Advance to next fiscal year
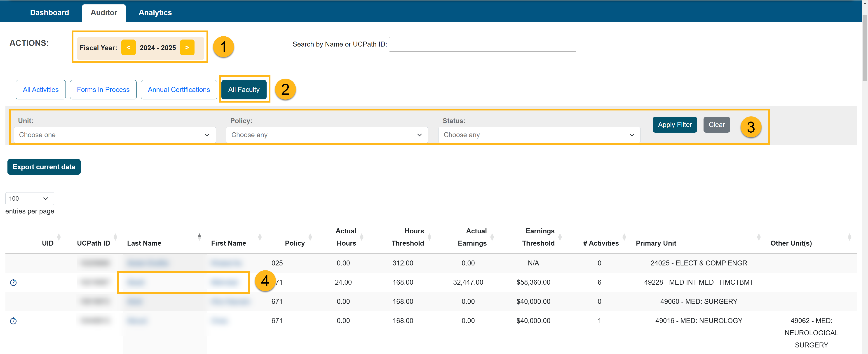 [187, 47]
